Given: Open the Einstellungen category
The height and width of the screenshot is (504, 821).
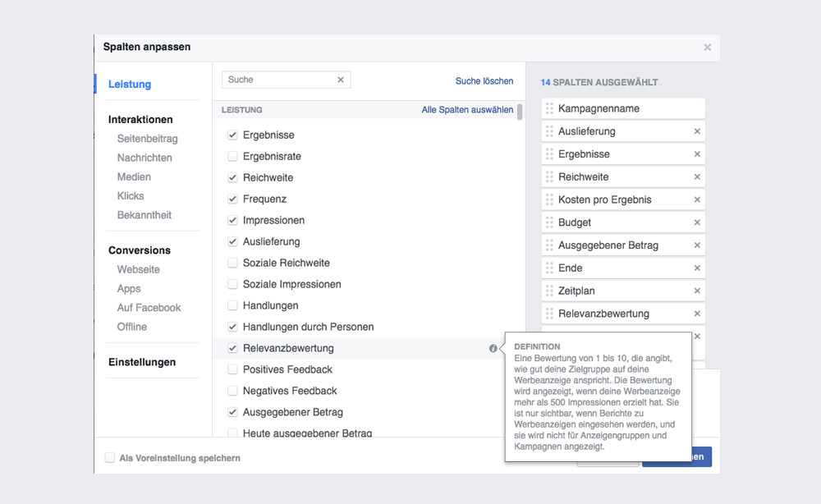Looking at the screenshot, I should point(142,362).
